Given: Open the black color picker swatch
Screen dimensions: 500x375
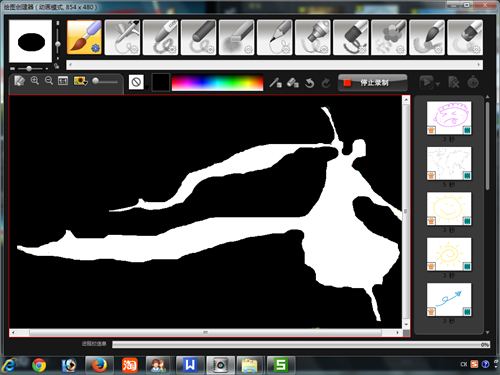Looking at the screenshot, I should [161, 82].
